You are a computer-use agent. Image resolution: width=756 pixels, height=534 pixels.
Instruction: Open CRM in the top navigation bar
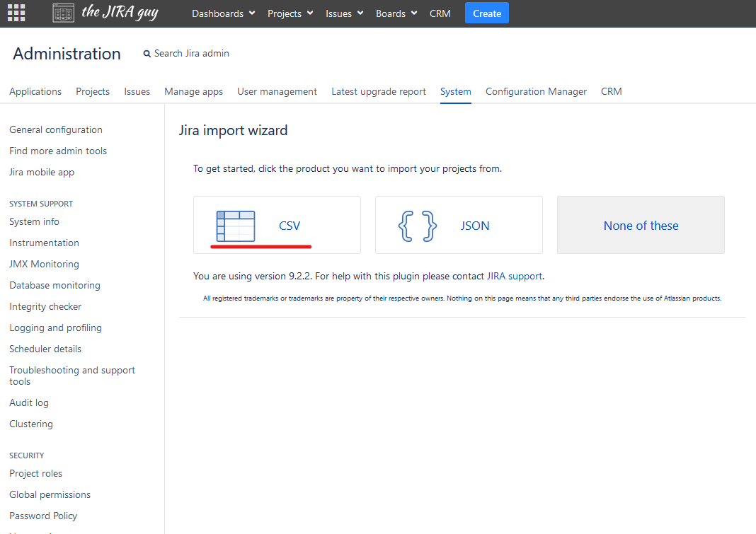(440, 13)
